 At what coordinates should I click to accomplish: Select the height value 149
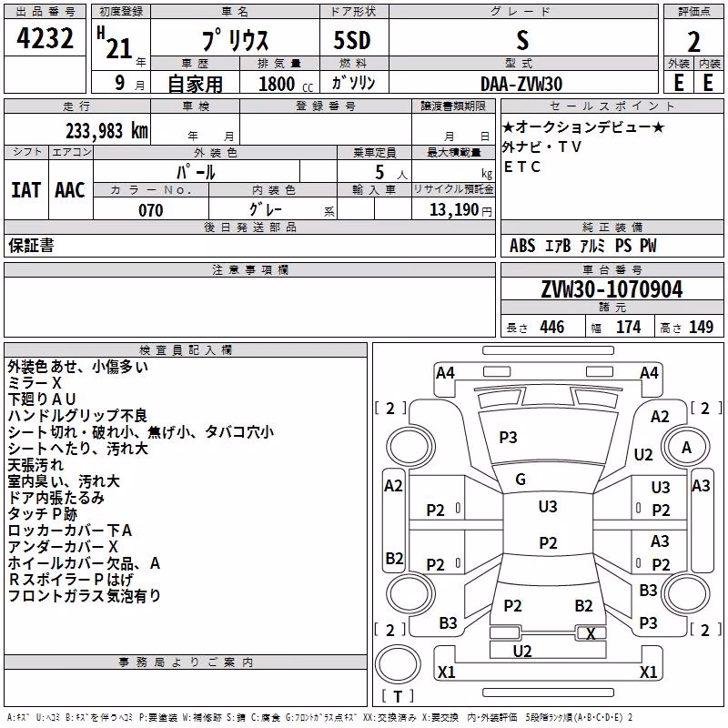click(701, 328)
